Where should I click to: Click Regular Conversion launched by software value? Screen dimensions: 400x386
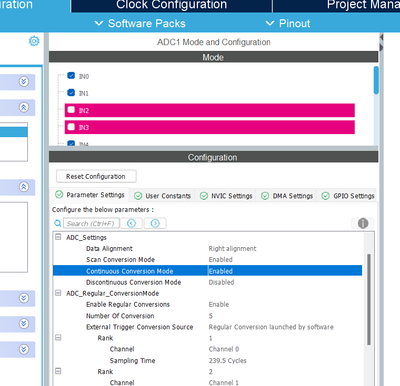271,327
